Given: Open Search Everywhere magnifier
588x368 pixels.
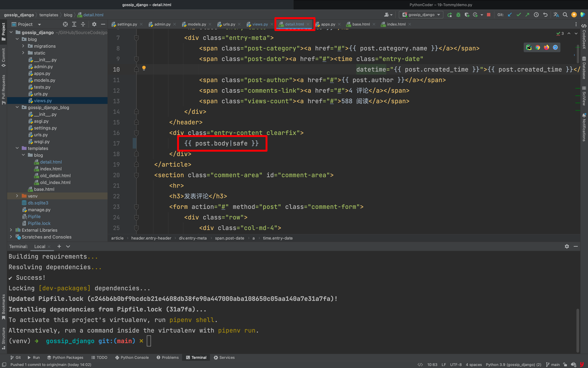Looking at the screenshot, I should click(x=565, y=15).
